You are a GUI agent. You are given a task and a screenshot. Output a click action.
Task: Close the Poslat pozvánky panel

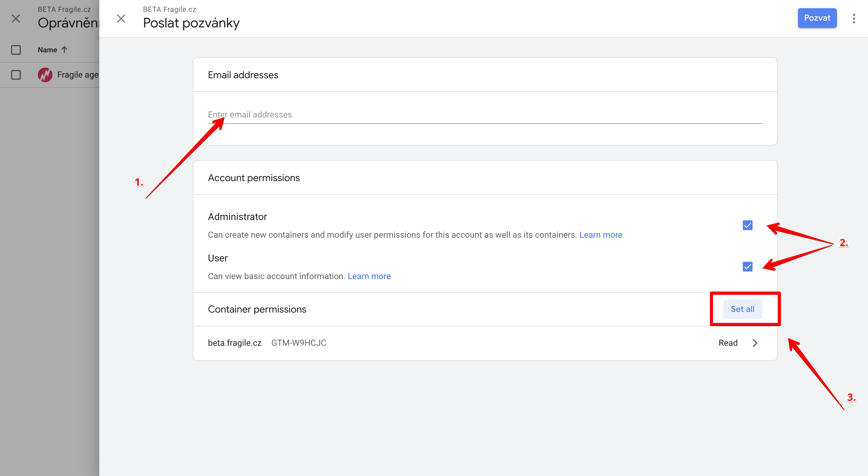121,19
